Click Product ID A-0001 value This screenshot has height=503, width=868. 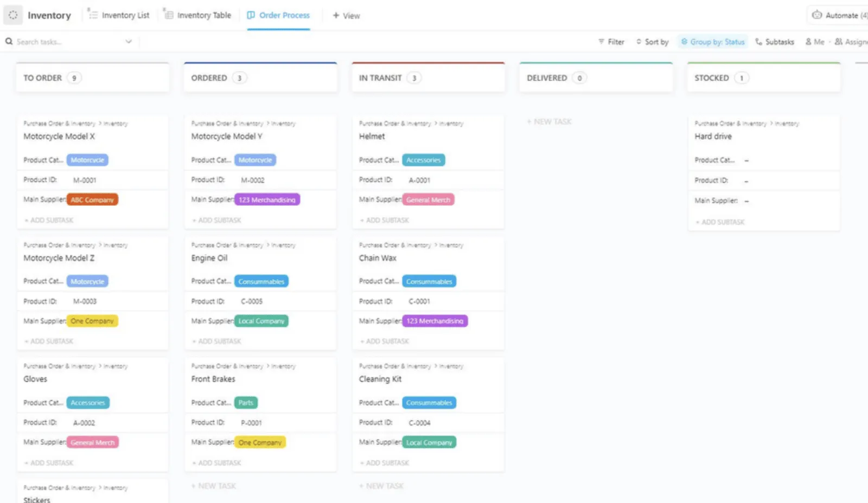pos(419,180)
